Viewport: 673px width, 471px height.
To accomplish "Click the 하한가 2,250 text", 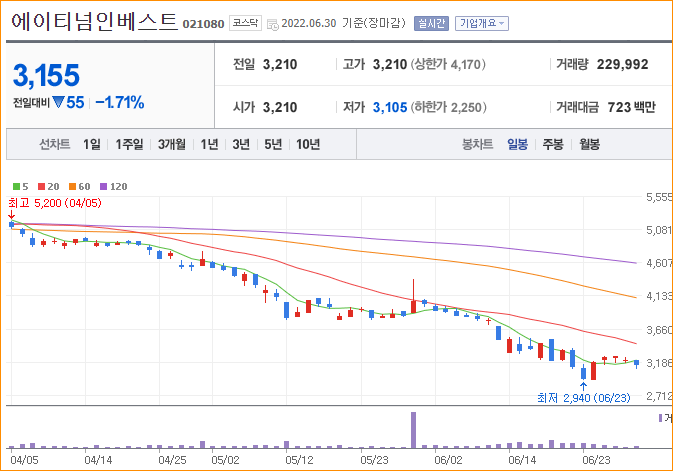I will click(449, 107).
